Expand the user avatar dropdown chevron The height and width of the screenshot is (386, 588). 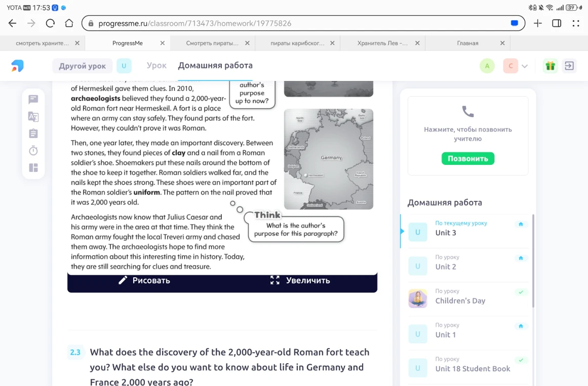pyautogui.click(x=525, y=66)
